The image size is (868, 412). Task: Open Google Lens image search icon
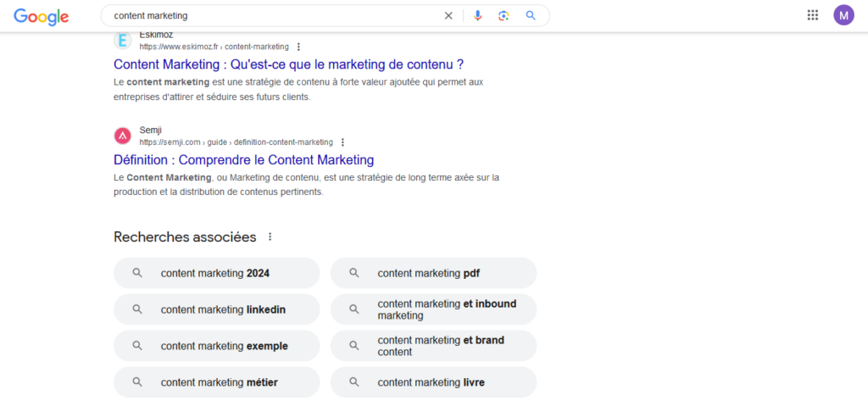[504, 15]
